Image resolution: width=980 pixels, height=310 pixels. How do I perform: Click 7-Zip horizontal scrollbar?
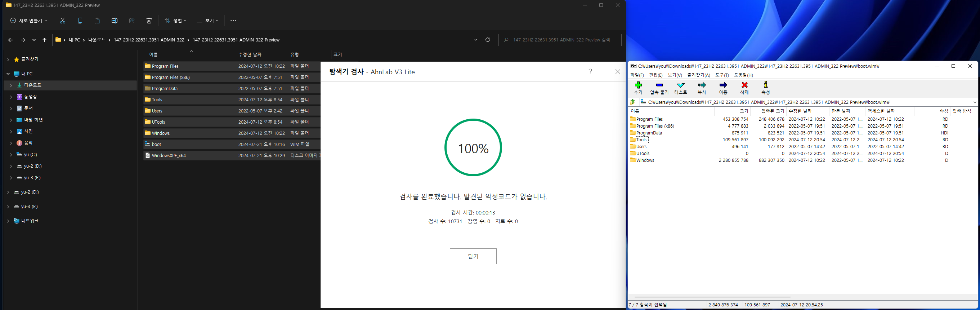pos(712,297)
